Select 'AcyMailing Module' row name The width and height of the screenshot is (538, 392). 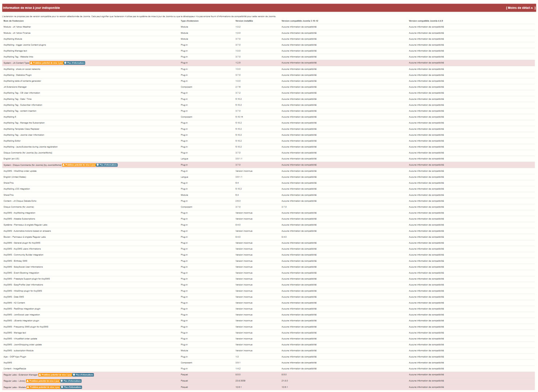pos(13,39)
